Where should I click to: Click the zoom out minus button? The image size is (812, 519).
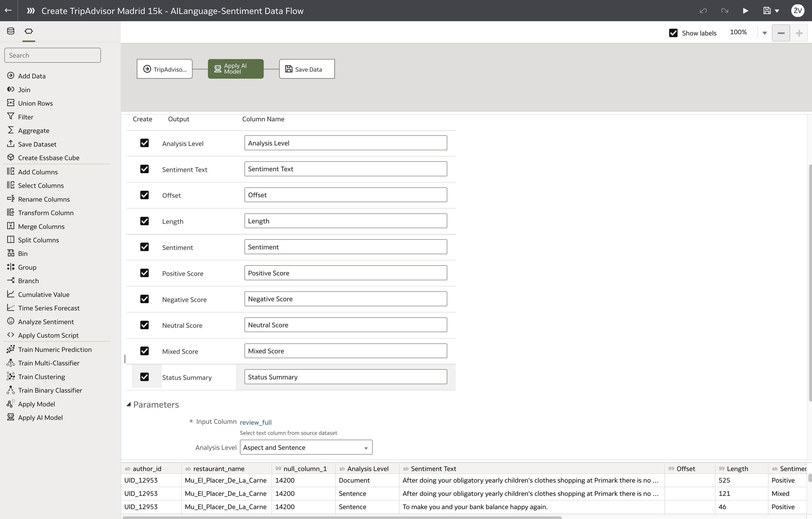pyautogui.click(x=781, y=33)
